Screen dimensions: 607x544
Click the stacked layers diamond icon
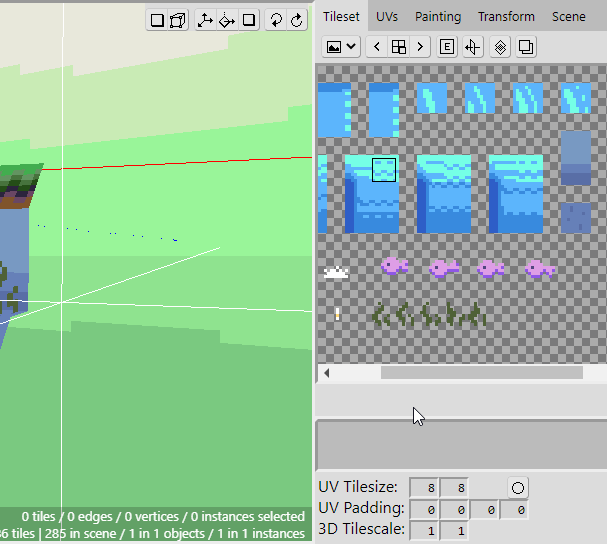click(x=500, y=47)
